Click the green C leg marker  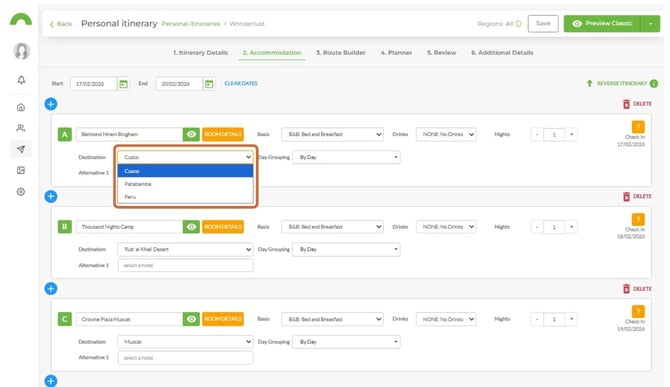pos(65,319)
